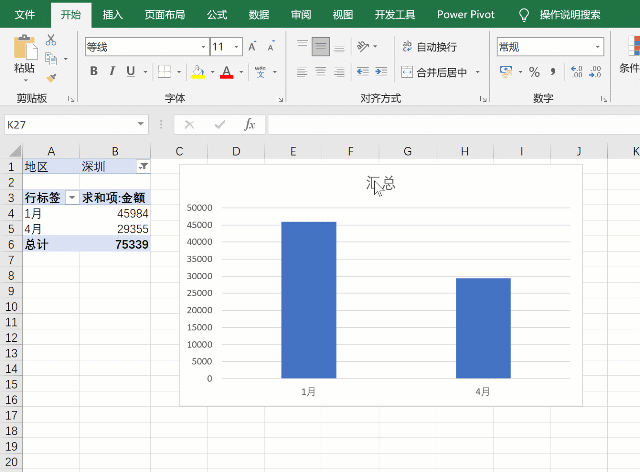Click the Increase Decimal icon

tap(576, 72)
